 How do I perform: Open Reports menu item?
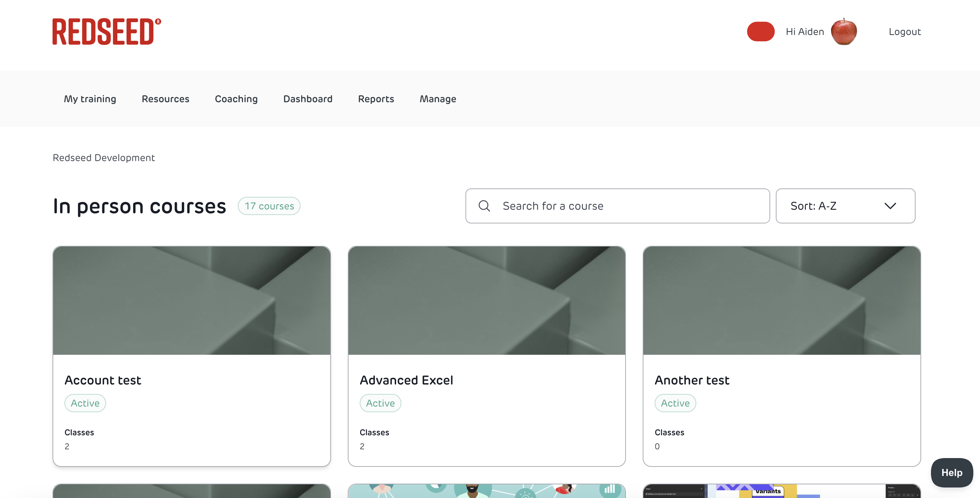375,99
